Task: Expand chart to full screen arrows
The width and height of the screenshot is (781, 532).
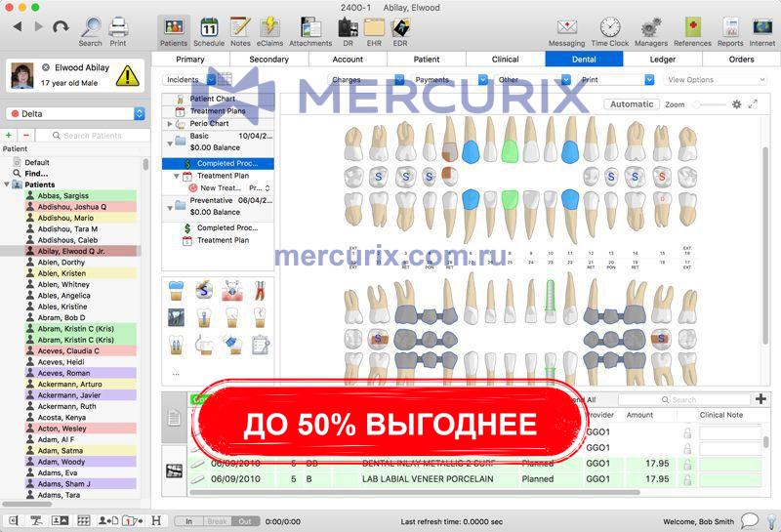Action: point(753,104)
